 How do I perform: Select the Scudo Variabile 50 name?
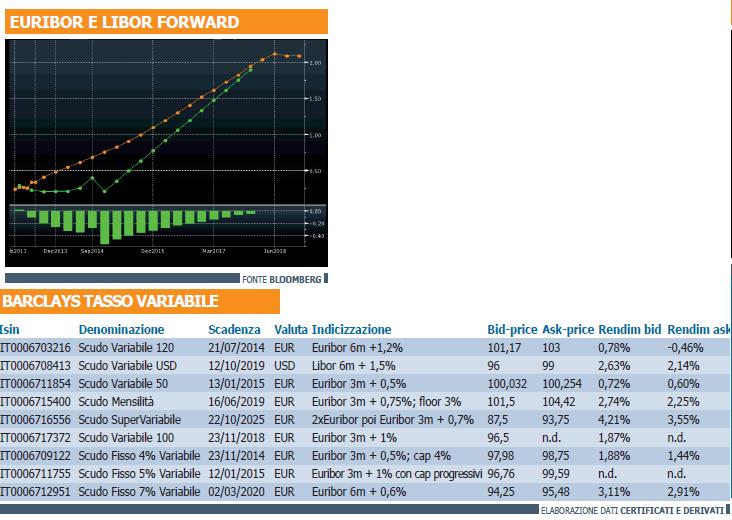(123, 384)
